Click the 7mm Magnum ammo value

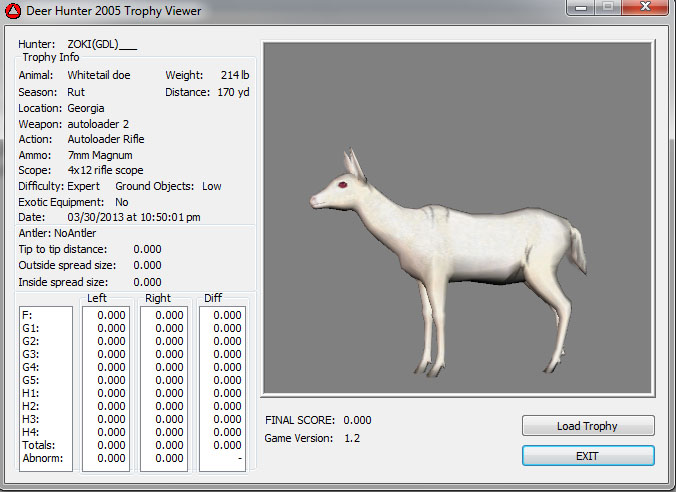[100, 155]
